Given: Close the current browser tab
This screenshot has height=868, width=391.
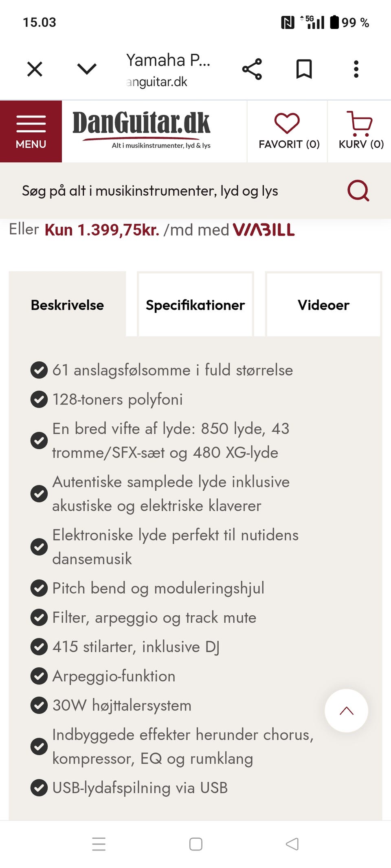Looking at the screenshot, I should (35, 68).
